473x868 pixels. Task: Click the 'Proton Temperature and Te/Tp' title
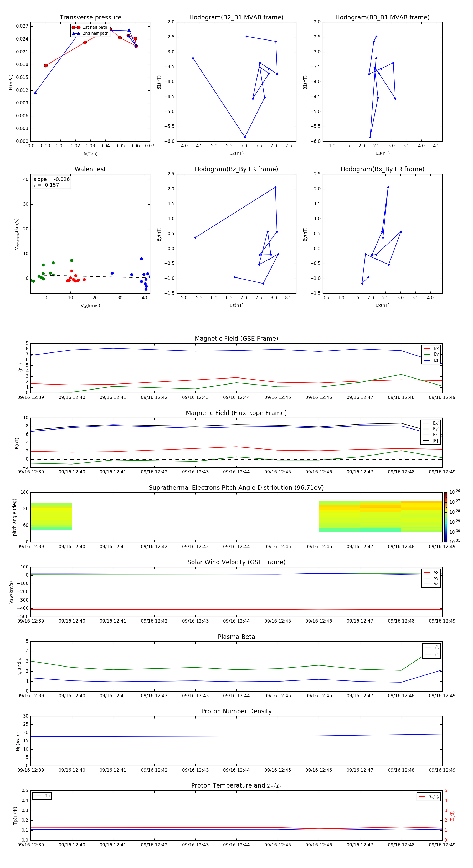pos(236,786)
